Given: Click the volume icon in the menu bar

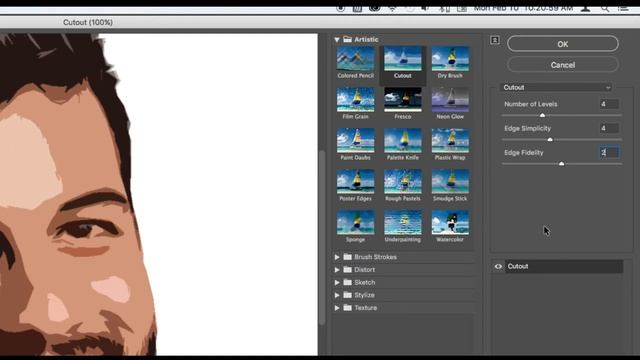Looking at the screenshot, I should pyautogui.click(x=425, y=8).
